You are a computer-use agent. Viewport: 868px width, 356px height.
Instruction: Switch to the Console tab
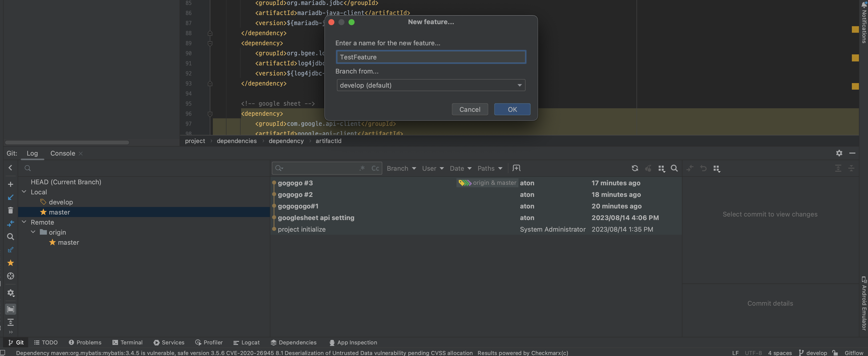pyautogui.click(x=63, y=153)
